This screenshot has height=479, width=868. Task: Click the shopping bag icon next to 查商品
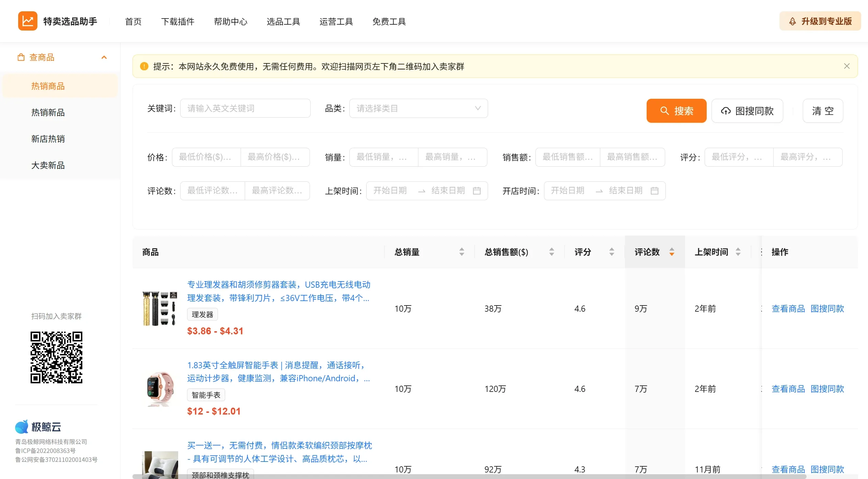(21, 57)
